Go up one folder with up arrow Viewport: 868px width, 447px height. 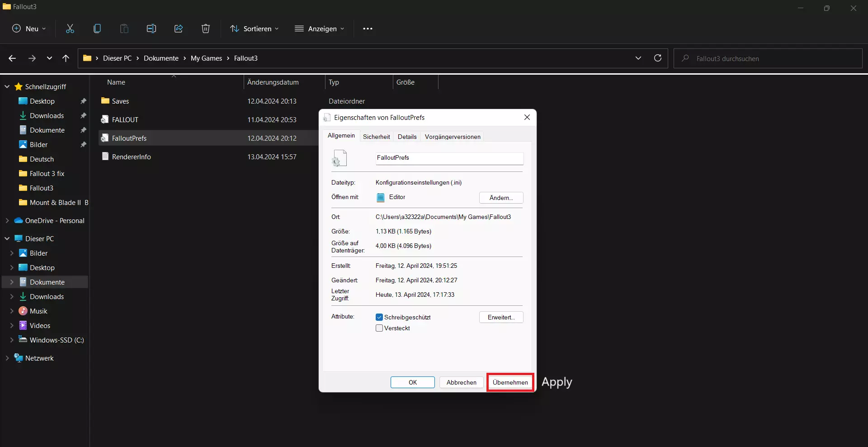tap(66, 58)
